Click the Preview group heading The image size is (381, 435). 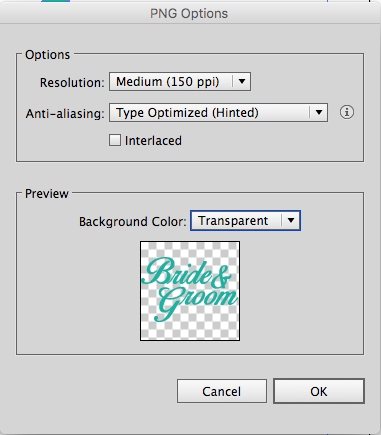tap(47, 194)
